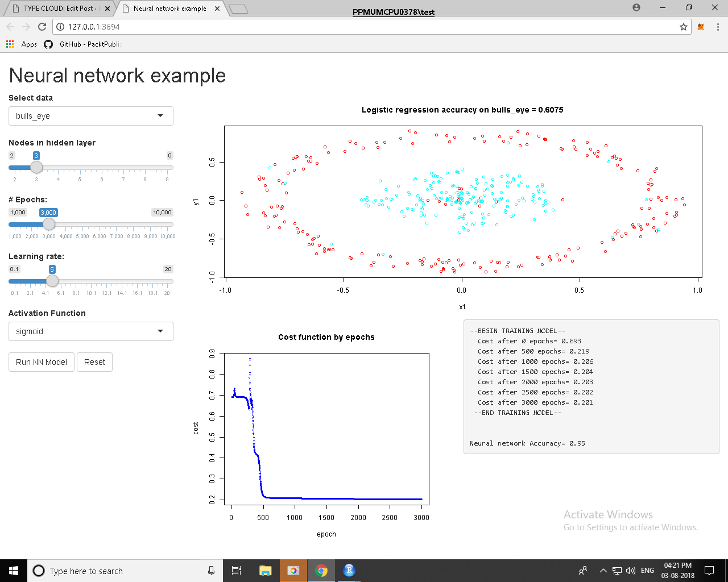Bookmark this page with the star icon
This screenshot has height=582, width=728.
[684, 27]
